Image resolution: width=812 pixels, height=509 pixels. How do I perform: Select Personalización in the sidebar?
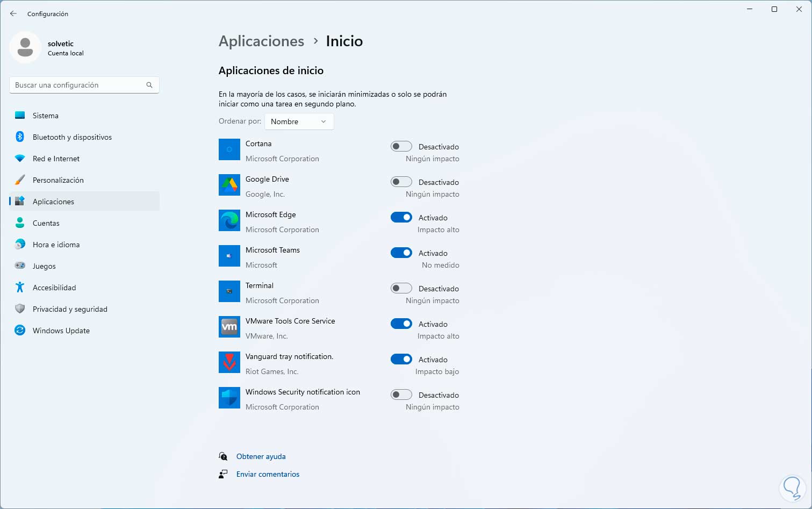[x=84, y=180]
